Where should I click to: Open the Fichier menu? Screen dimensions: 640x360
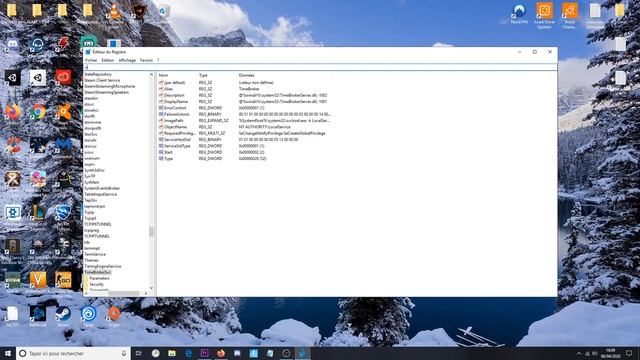(x=91, y=60)
